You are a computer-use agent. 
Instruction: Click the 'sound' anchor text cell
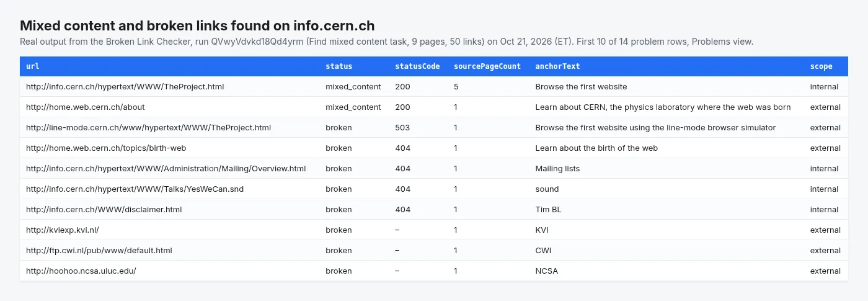coord(547,189)
